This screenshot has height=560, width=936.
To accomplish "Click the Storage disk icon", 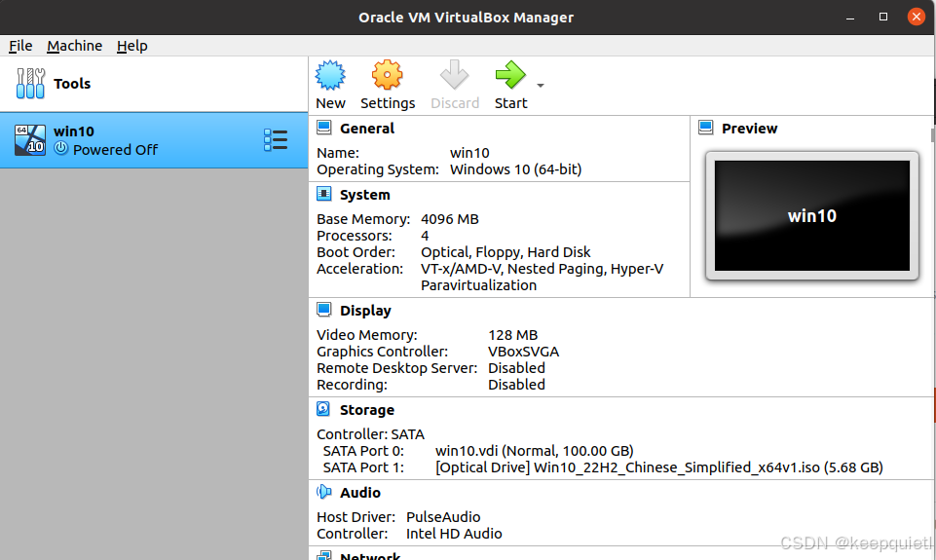I will click(x=324, y=409).
